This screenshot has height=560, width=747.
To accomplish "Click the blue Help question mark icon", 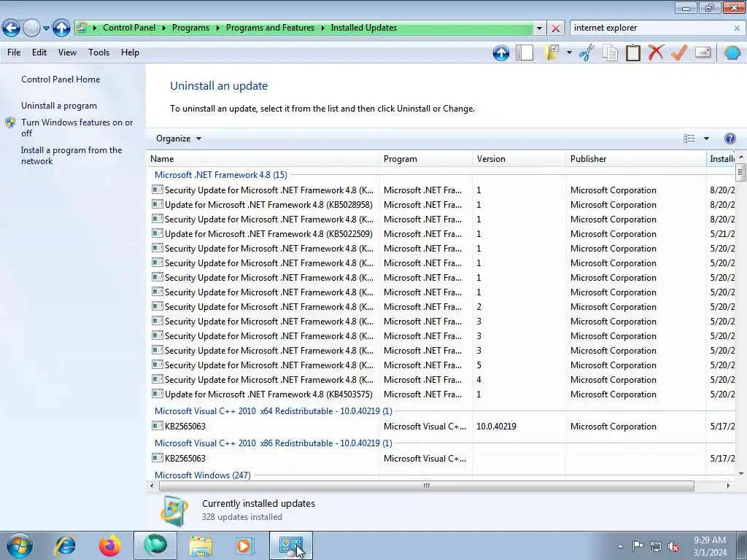I will pos(729,139).
